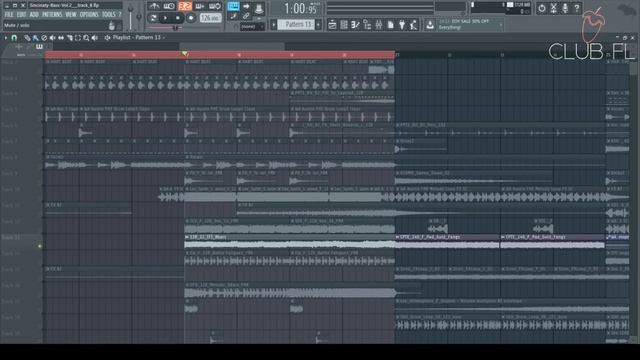The image size is (640, 360).
Task: Open the PATTERNS menu
Action: tap(52, 15)
